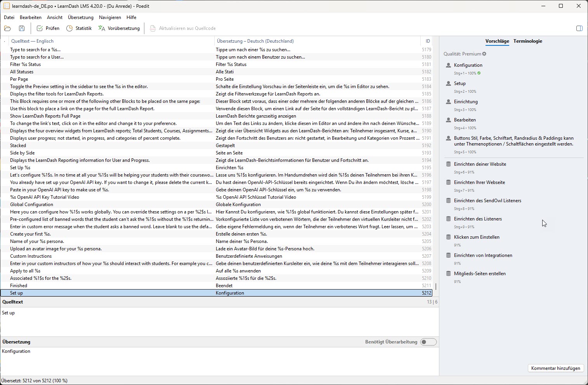This screenshot has width=588, height=385.
Task: Select row 'Global Configuration'
Action: [x=216, y=205]
